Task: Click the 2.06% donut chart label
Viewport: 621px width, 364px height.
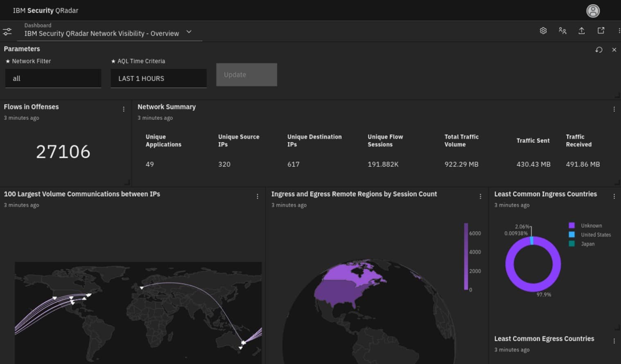Action: [x=522, y=227]
